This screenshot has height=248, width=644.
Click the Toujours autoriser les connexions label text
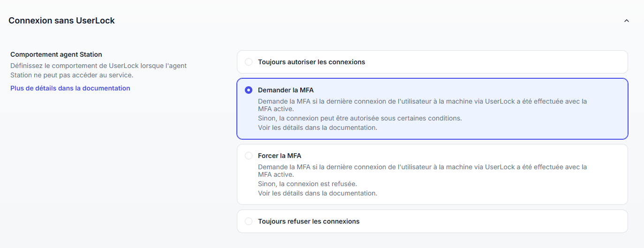311,62
